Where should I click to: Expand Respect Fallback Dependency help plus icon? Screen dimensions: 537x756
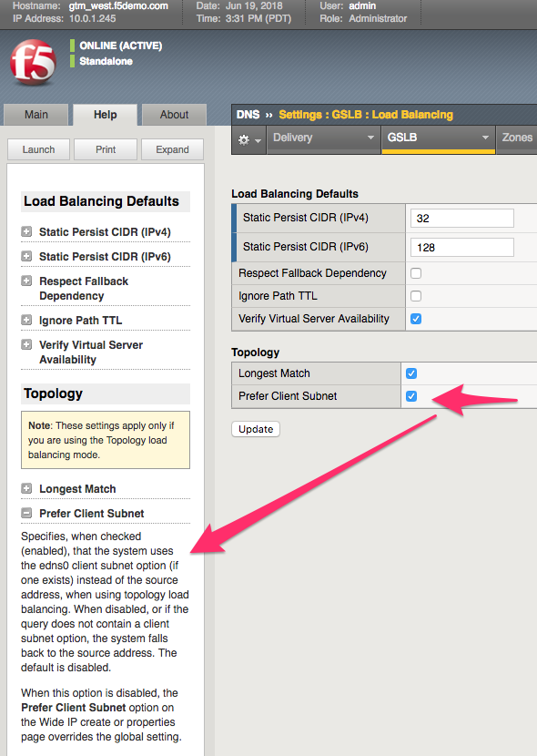(x=26, y=281)
